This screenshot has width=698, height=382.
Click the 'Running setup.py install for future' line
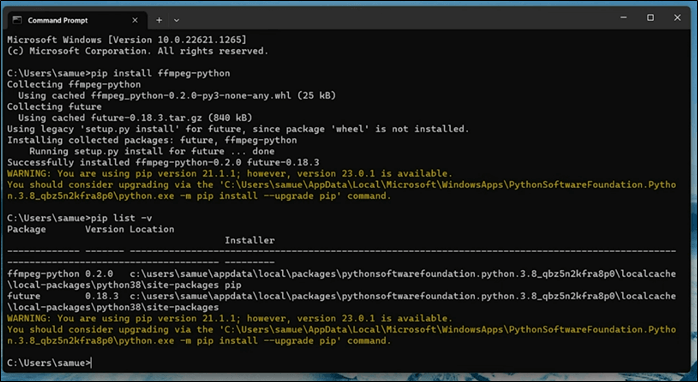click(x=152, y=151)
